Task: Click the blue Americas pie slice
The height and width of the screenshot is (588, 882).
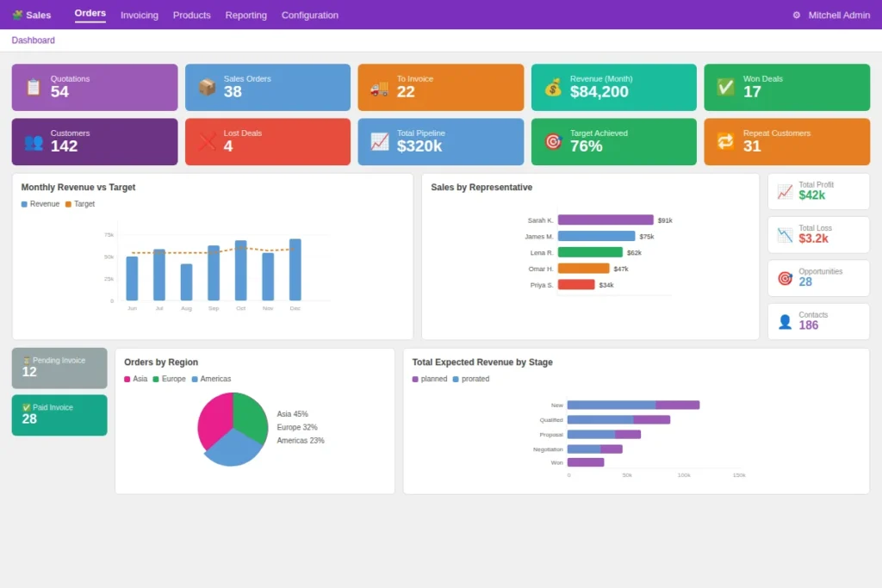Action: [x=233, y=449]
